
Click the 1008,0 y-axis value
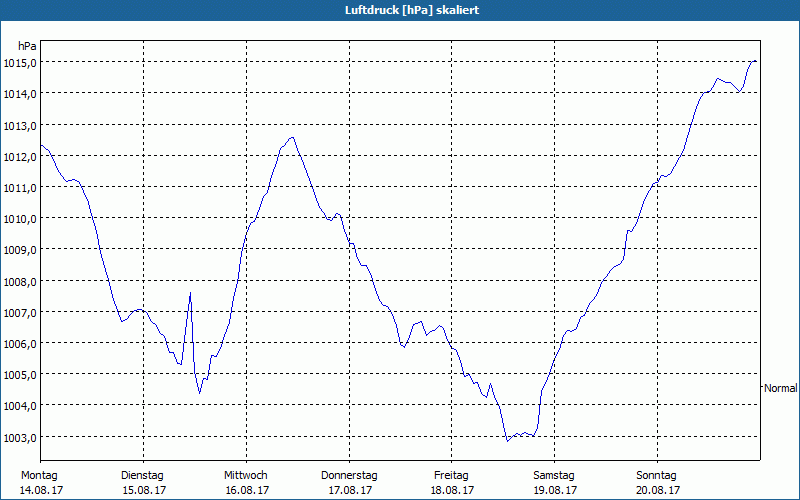(x=20, y=282)
